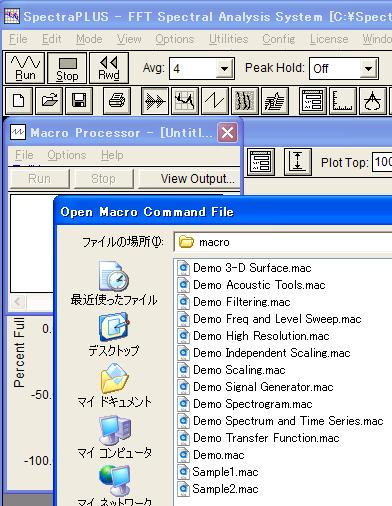Select the Demo.mac file

point(211,455)
